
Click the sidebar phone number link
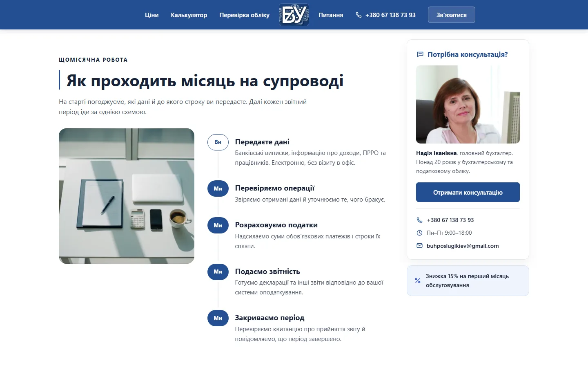click(x=450, y=220)
